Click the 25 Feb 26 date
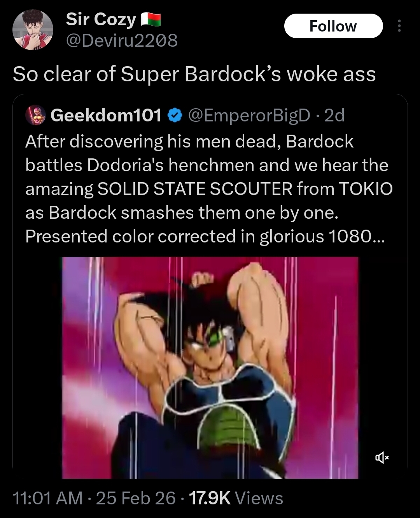Image resolution: width=420 pixels, height=518 pixels. (x=136, y=498)
